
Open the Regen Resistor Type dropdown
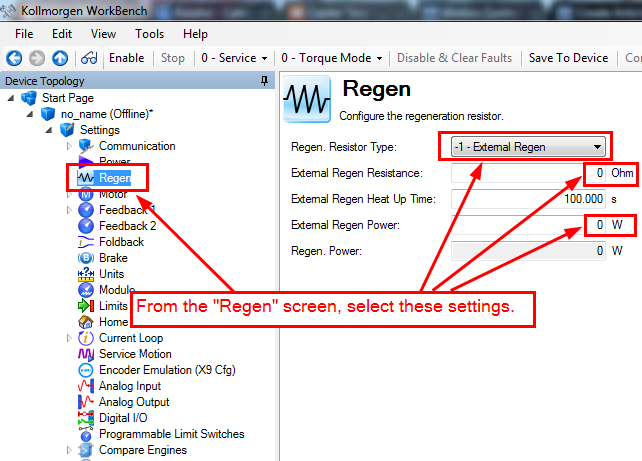[528, 147]
